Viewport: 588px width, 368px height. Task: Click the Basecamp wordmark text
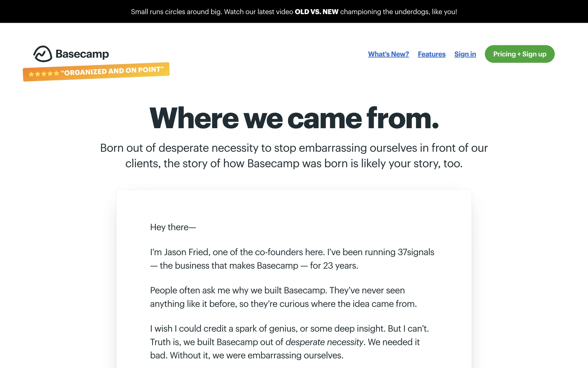(x=82, y=54)
